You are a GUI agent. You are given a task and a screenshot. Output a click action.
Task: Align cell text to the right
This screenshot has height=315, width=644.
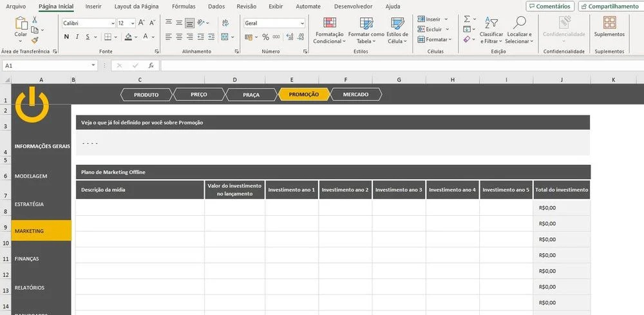pyautogui.click(x=190, y=37)
